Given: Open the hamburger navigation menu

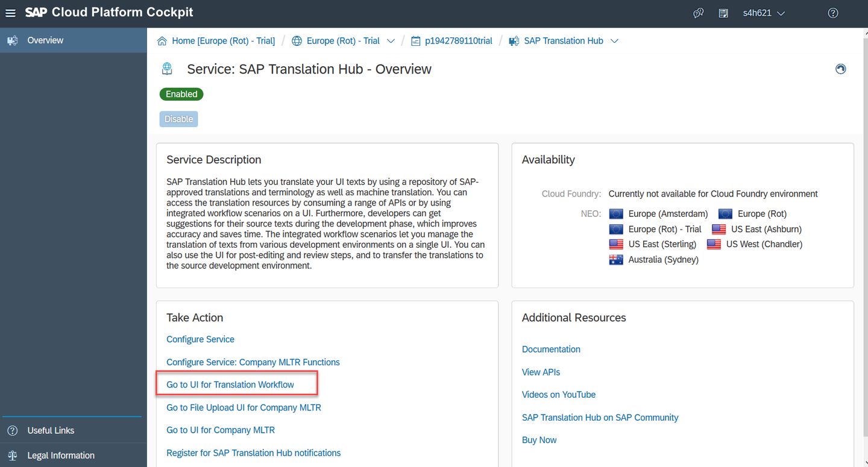Looking at the screenshot, I should [x=10, y=13].
